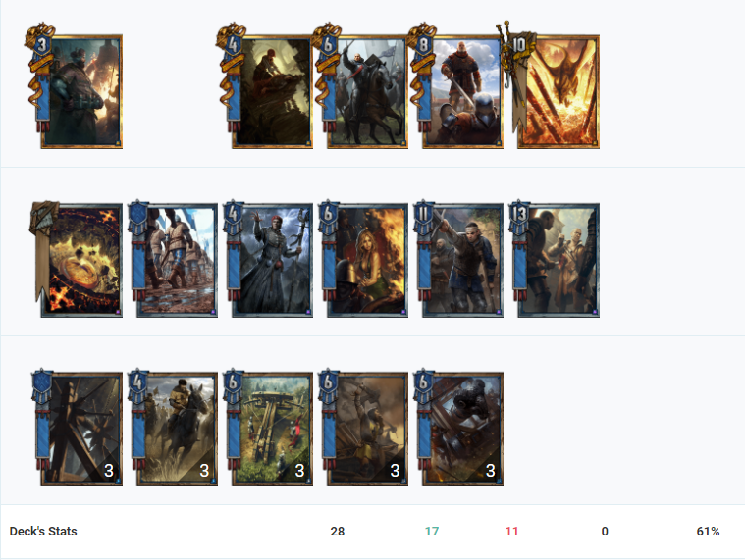Choose the gold 8-power swordsman card
The height and width of the screenshot is (560, 745).
456,86
